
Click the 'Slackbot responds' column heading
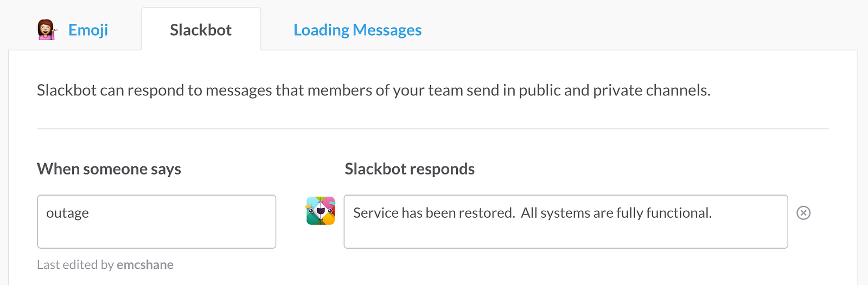coord(410,169)
